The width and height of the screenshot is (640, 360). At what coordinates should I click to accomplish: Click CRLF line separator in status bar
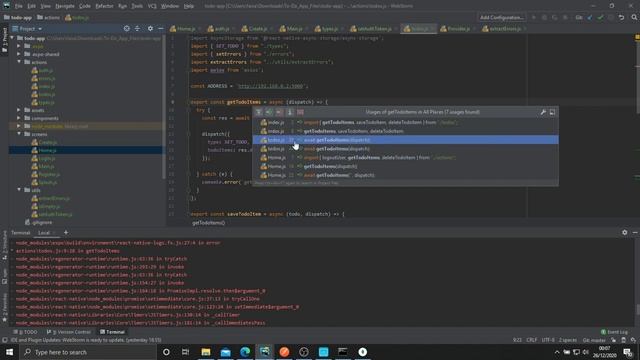point(531,340)
